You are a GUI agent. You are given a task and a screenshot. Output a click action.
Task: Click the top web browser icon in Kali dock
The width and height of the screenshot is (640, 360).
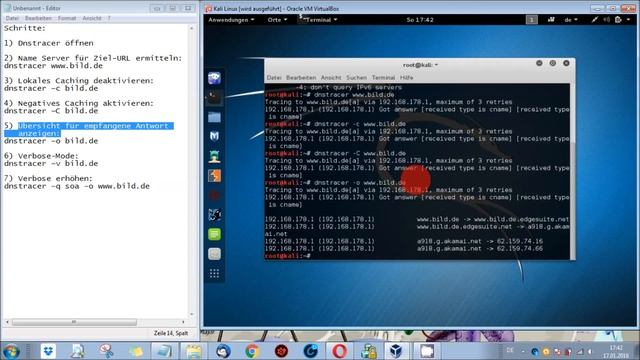[214, 78]
